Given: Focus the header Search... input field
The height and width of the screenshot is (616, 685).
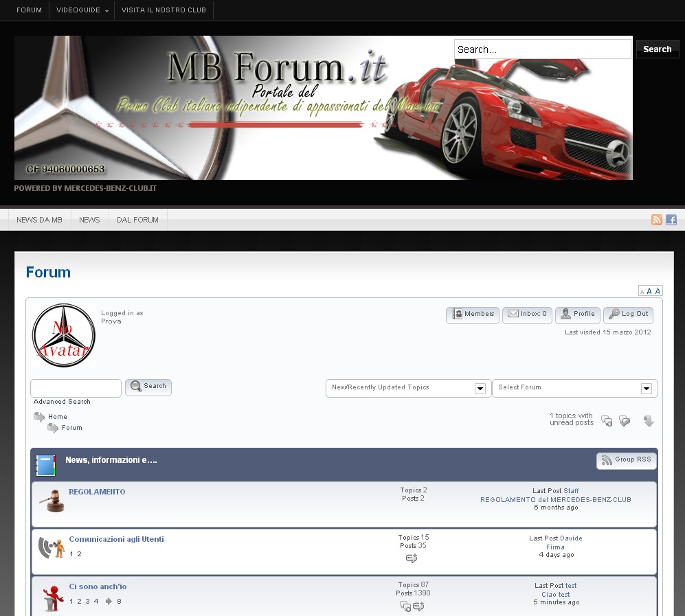Looking at the screenshot, I should coord(543,49).
